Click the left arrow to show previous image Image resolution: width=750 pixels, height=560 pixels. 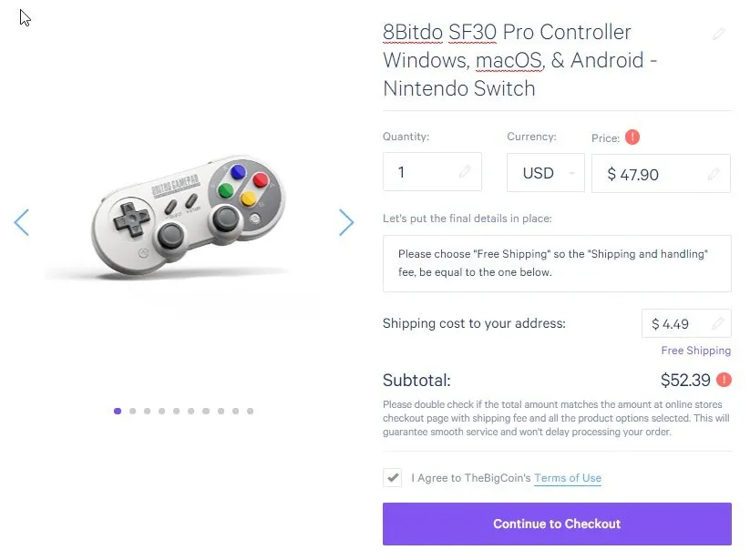click(x=22, y=222)
